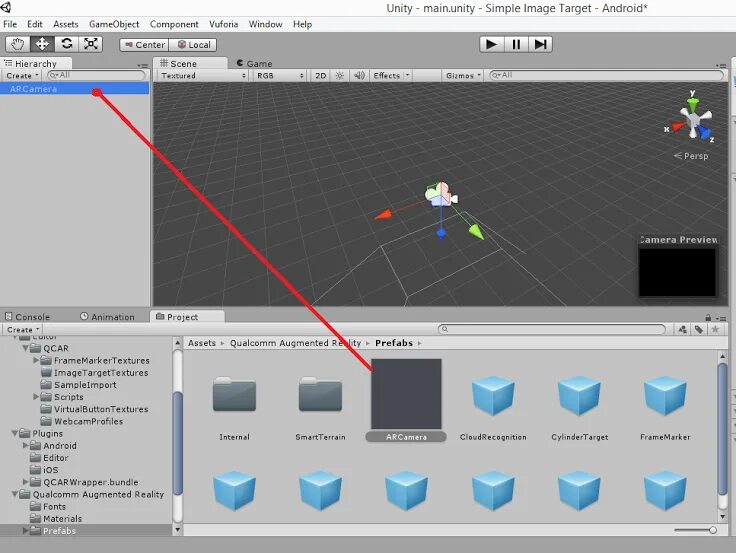Click the favorites star icon
Viewport: 736px width, 553px height.
(x=715, y=330)
